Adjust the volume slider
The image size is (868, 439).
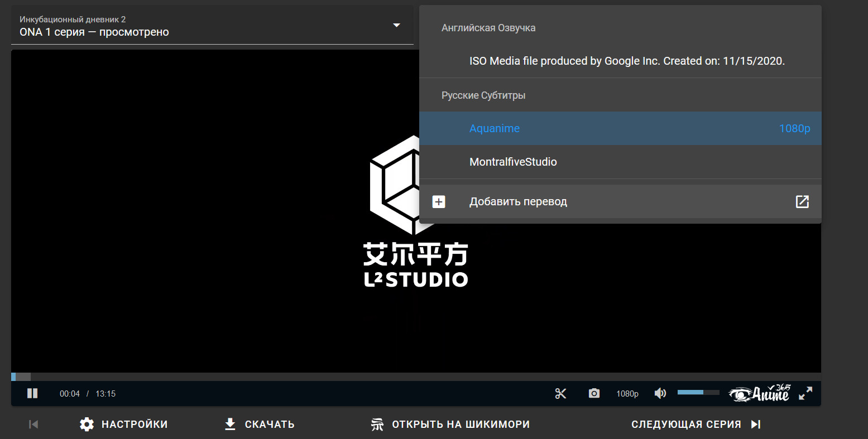coord(698,393)
